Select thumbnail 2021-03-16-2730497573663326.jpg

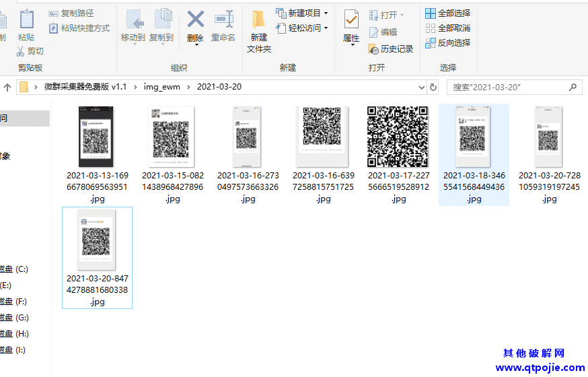tap(246, 137)
